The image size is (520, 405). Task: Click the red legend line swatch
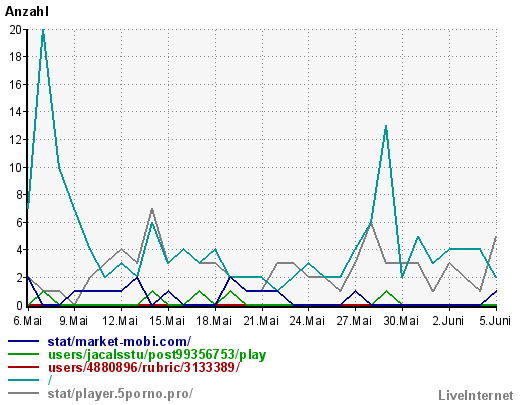[23, 367]
